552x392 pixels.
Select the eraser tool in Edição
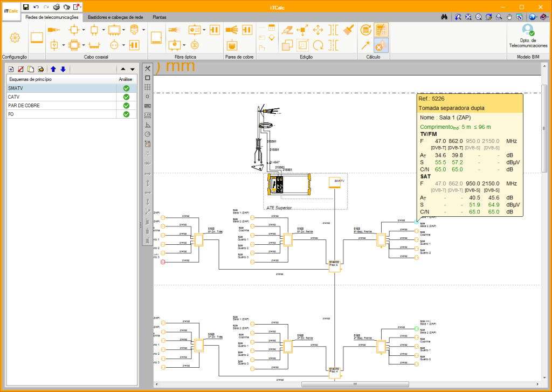click(287, 30)
